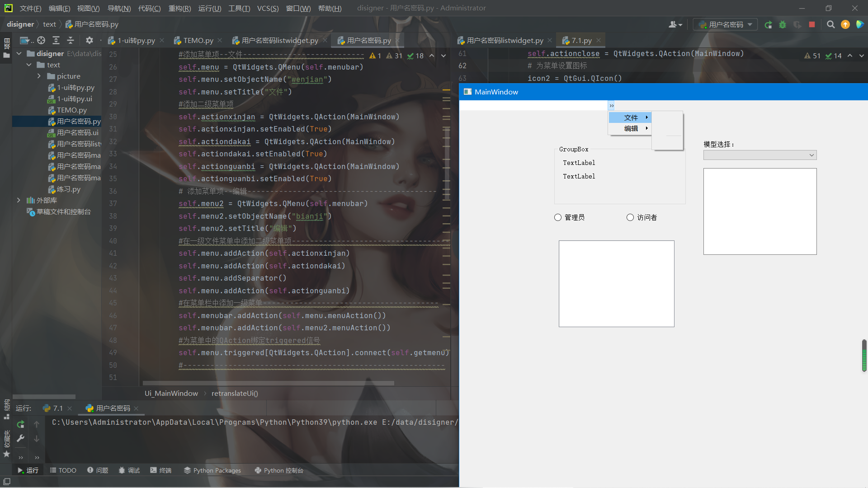Image resolution: width=868 pixels, height=488 pixels.
Task: Click the menubar overflow chevron in MainWindow
Action: [611, 105]
